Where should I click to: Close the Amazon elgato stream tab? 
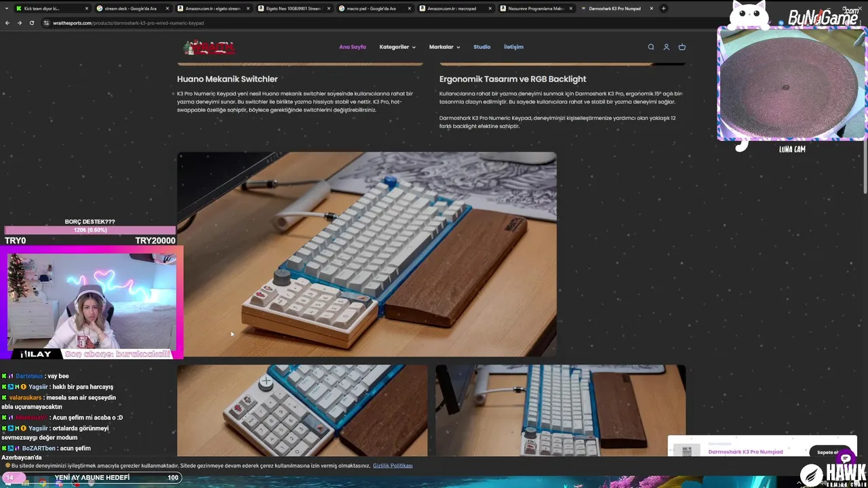click(248, 9)
